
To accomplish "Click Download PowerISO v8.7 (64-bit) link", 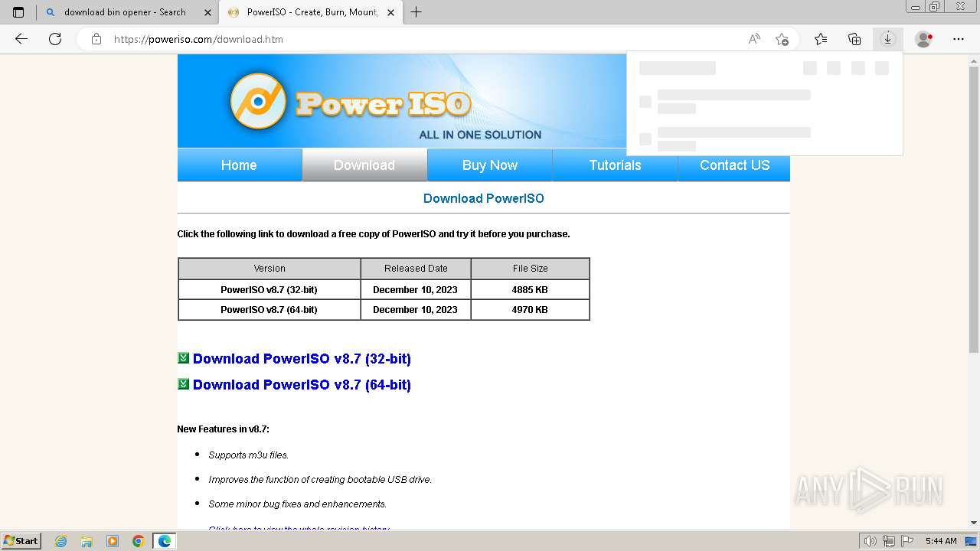I will pyautogui.click(x=302, y=385).
